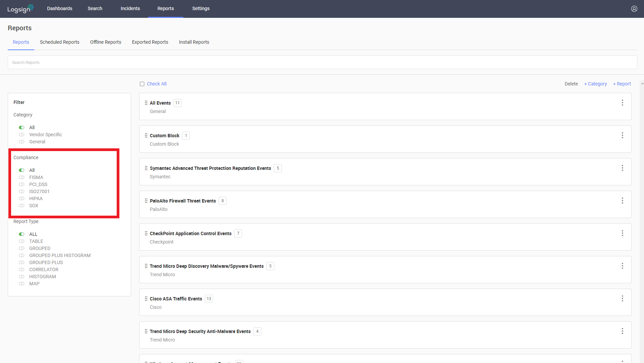Click drag handle of PaloAlto Firewall Threat Events

tap(146, 201)
